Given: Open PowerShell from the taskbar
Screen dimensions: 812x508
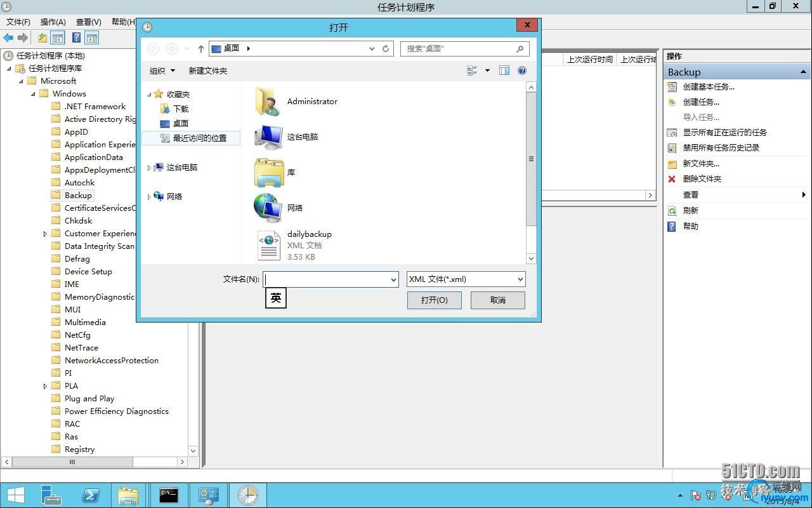Looking at the screenshot, I should (x=91, y=495).
